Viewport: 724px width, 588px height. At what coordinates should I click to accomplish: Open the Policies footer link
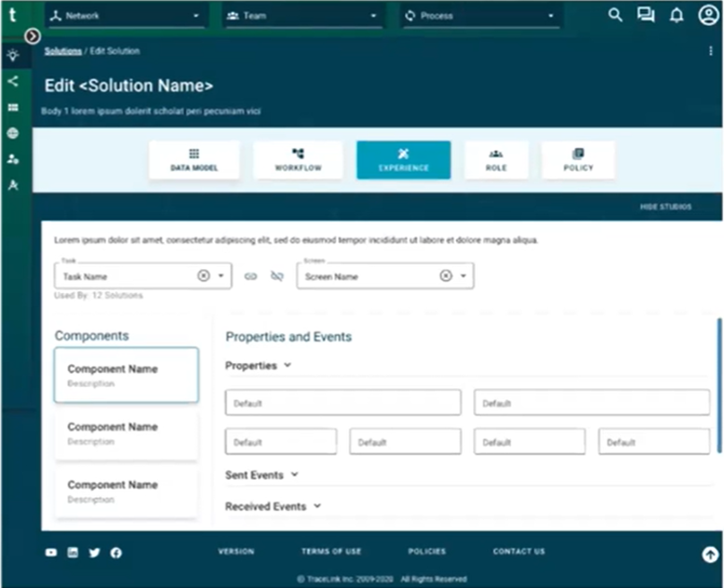427,551
